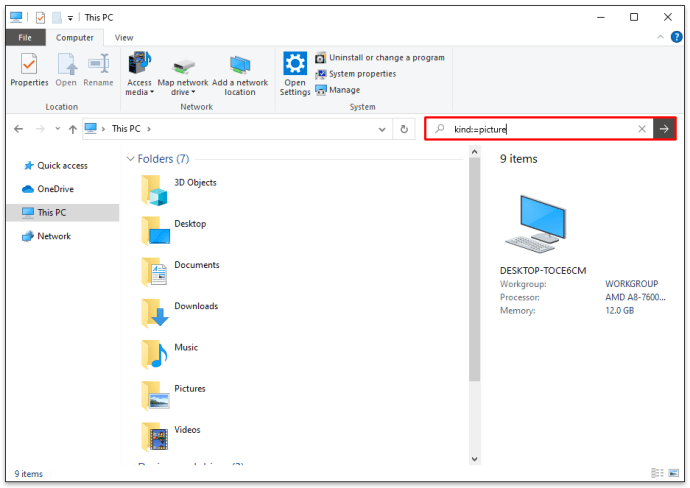Click the DESKTOP-TOCE6CM computer name

[x=543, y=271]
